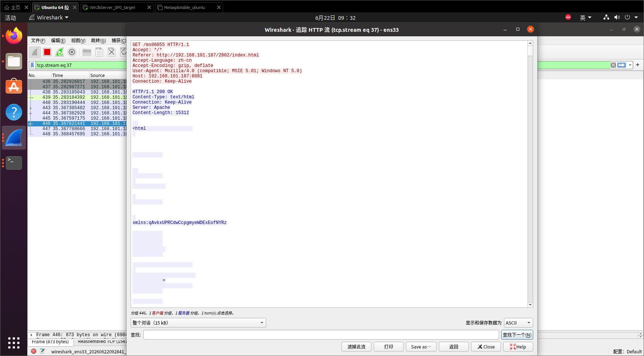
Task: Open Ubuntu Software from the dock
Action: coord(14,86)
